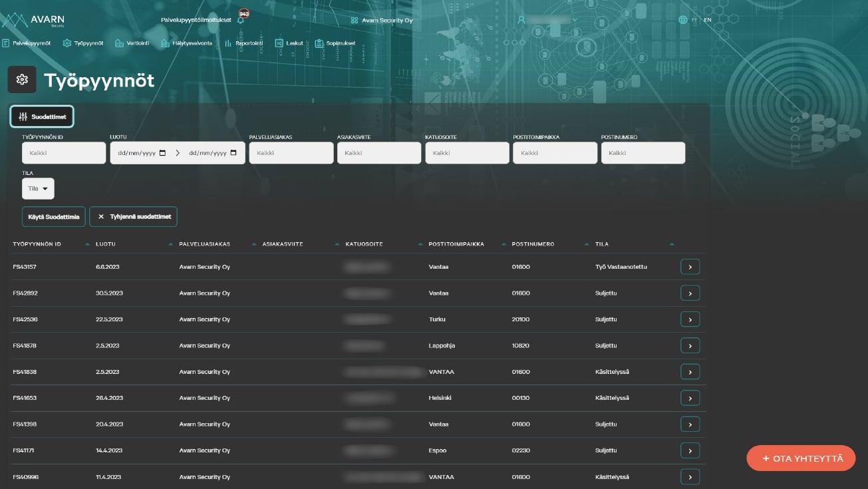This screenshot has width=868, height=489.
Task: Click status text Työ Vastaanotettu
Action: [x=621, y=267]
